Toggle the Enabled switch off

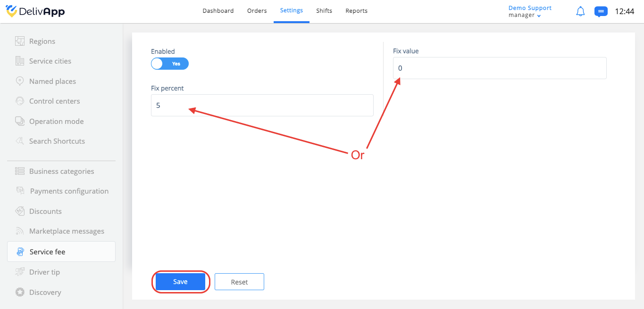click(x=170, y=64)
